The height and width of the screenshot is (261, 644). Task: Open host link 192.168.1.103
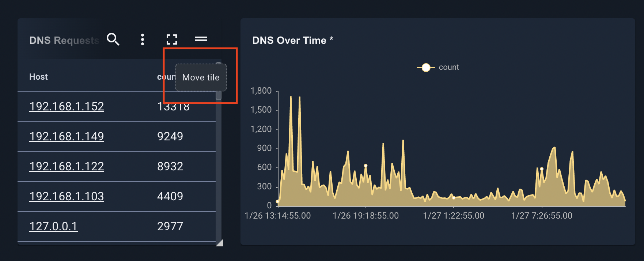[67, 196]
